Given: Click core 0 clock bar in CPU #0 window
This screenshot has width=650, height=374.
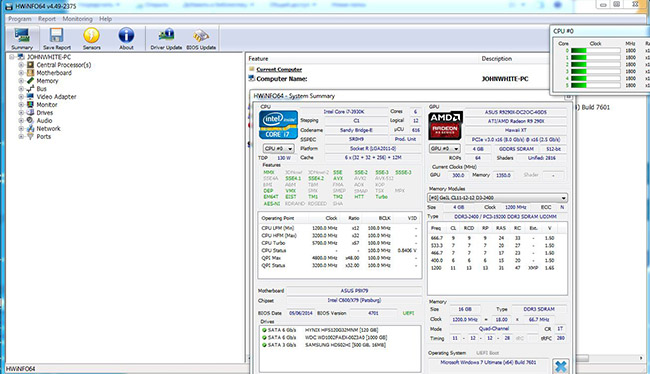Looking at the screenshot, I should click(595, 51).
